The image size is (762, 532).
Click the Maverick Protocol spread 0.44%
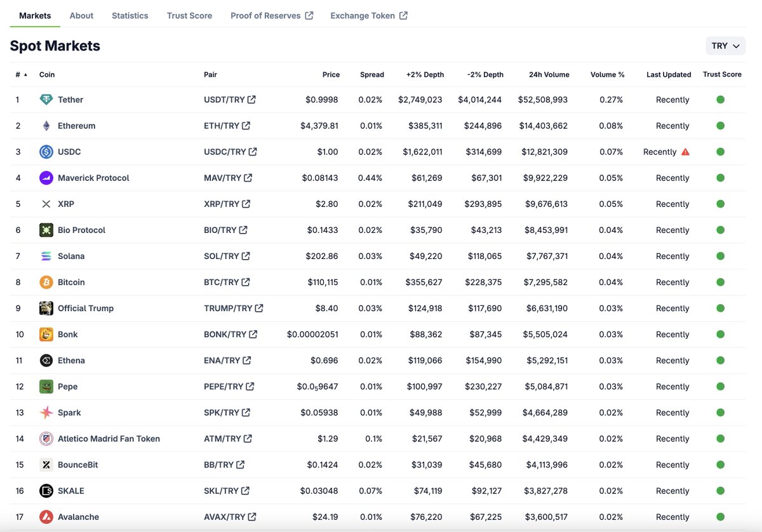point(370,178)
